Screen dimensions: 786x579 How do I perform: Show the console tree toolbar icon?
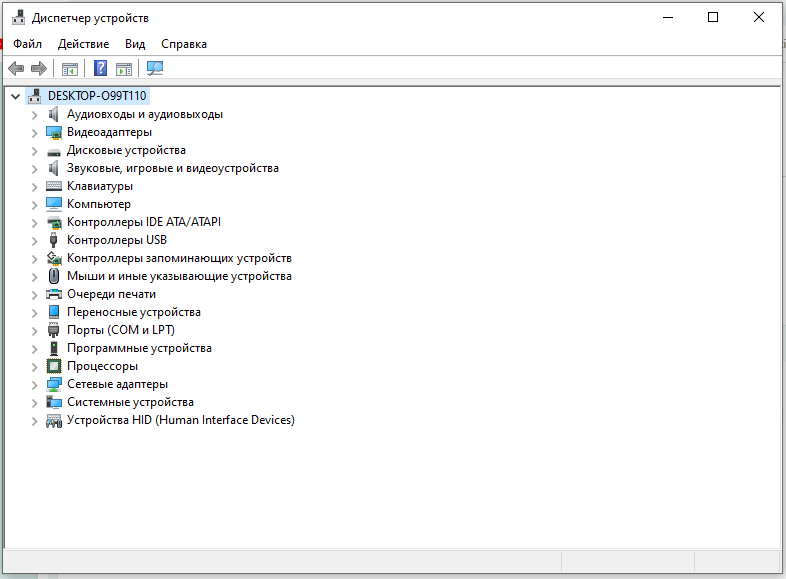click(x=70, y=69)
